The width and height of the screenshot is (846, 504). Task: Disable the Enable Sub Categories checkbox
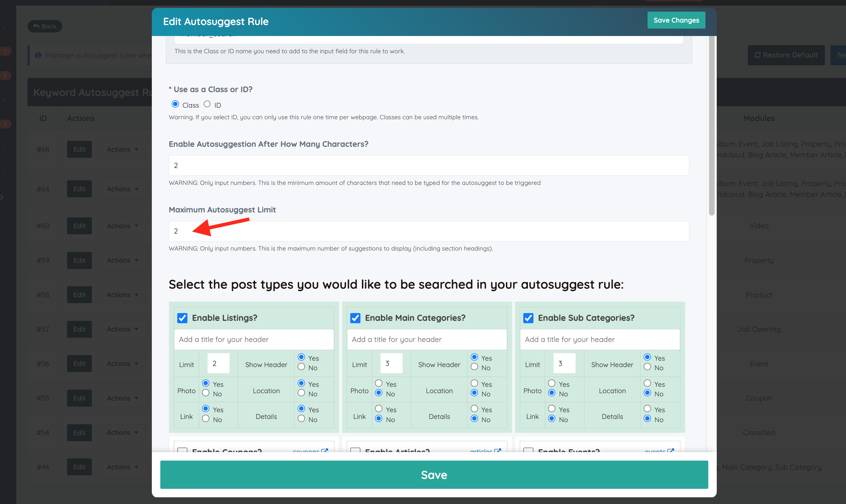(x=528, y=318)
